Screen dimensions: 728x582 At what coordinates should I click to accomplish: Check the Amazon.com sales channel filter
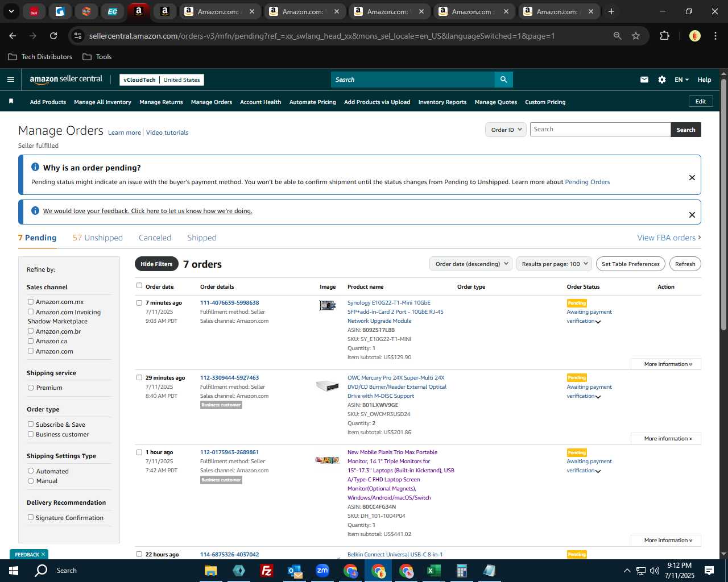click(31, 351)
